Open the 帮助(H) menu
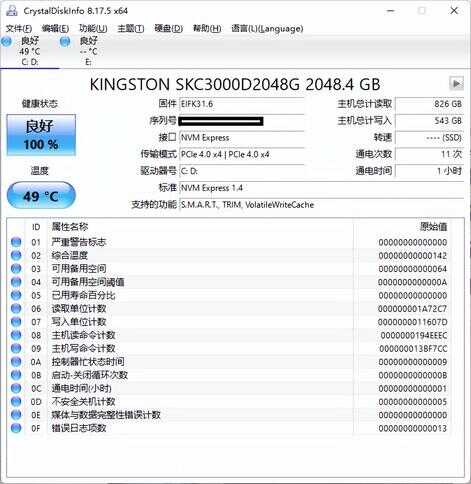 207,28
